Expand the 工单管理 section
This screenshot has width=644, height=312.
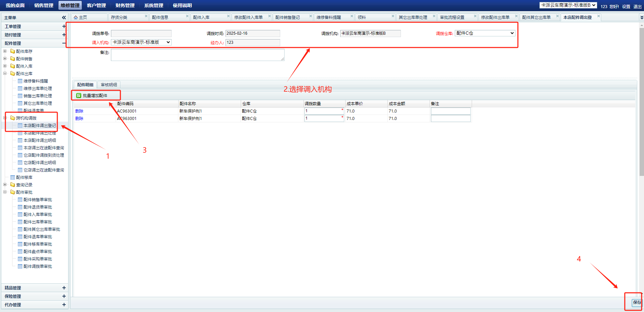pyautogui.click(x=64, y=26)
